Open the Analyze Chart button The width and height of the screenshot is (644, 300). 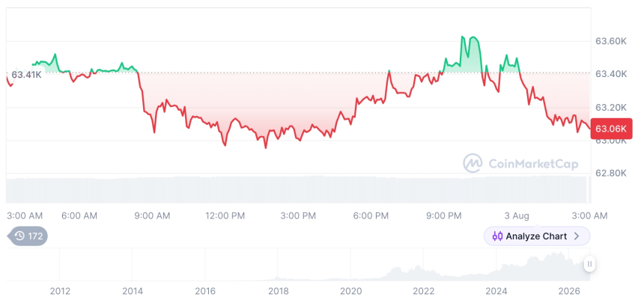click(x=537, y=236)
